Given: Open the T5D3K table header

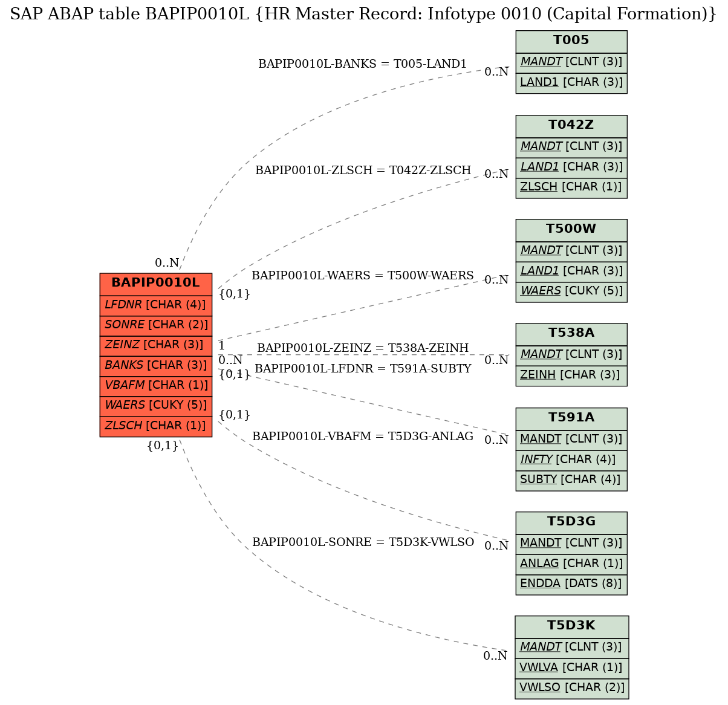Looking at the screenshot, I should pos(571,626).
